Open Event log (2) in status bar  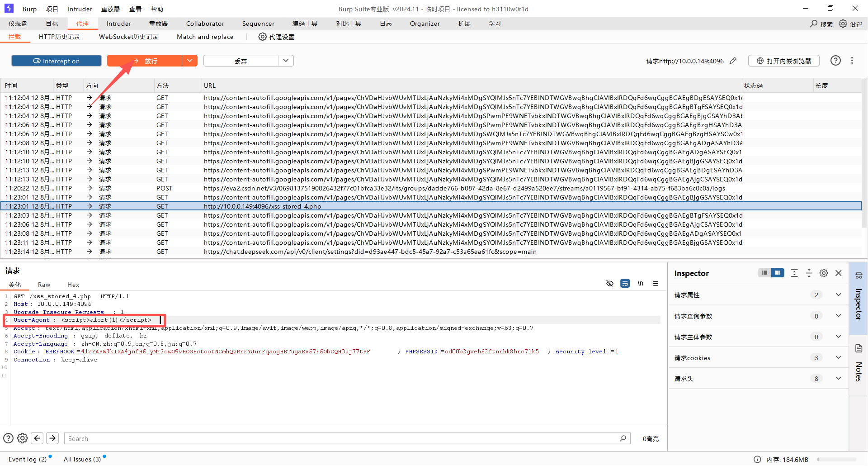pos(28,459)
